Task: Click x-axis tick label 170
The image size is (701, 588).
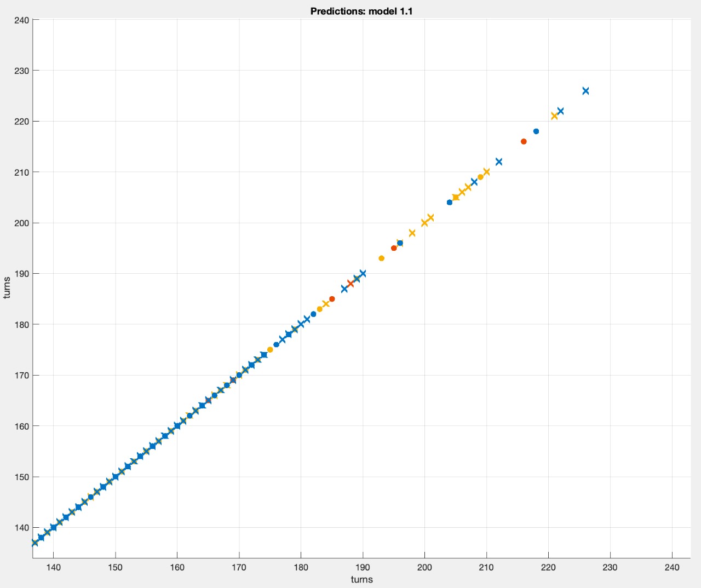Action: coord(239,567)
